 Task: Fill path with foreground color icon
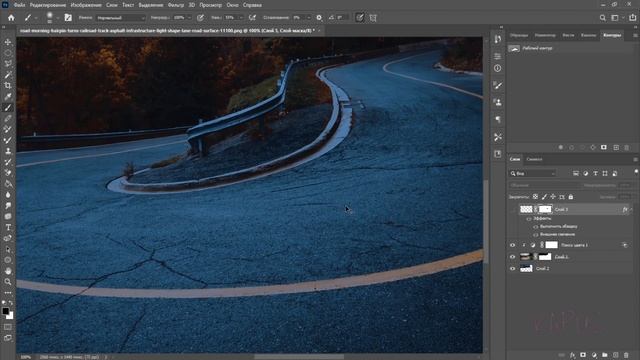click(x=560, y=147)
